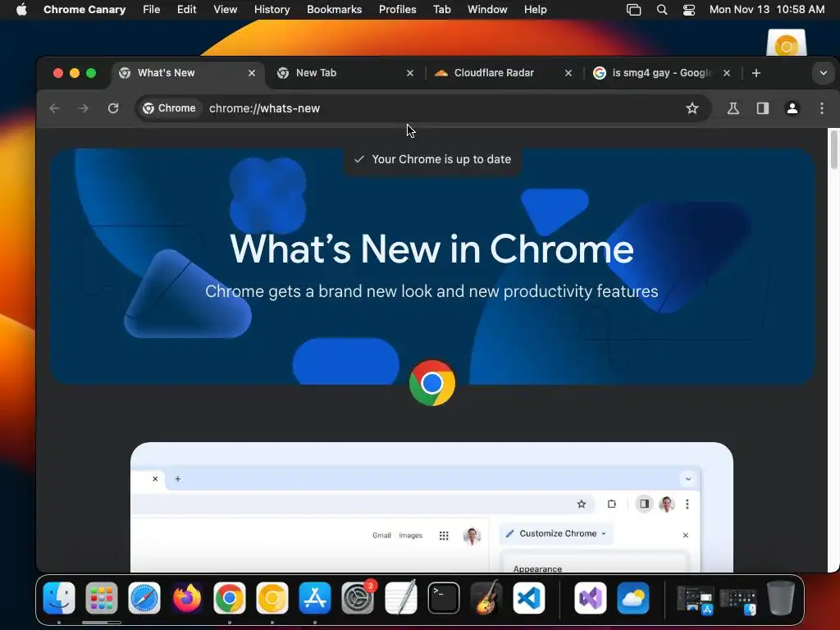Expand the tab search dropdown

click(824, 73)
